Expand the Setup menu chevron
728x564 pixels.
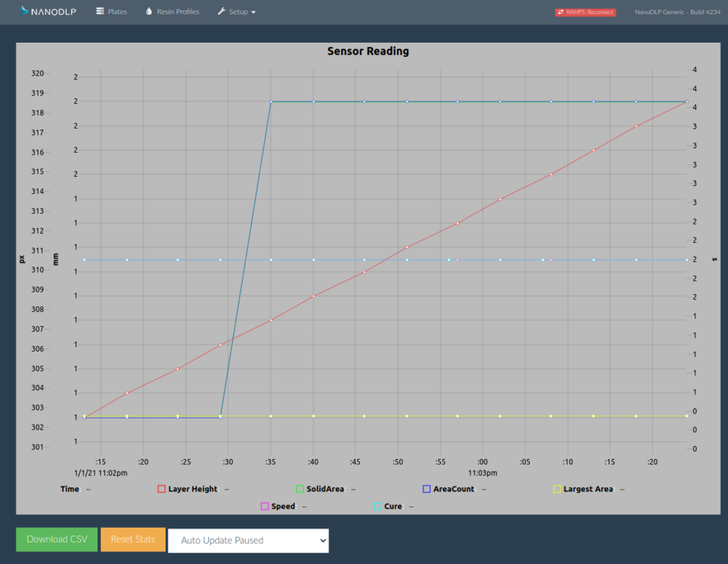252,11
